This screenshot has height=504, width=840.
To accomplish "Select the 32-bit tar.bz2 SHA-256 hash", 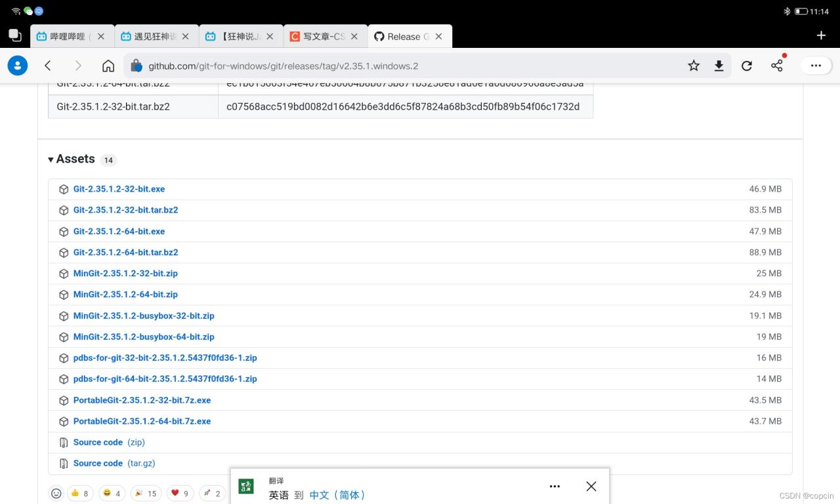I will point(403,106).
